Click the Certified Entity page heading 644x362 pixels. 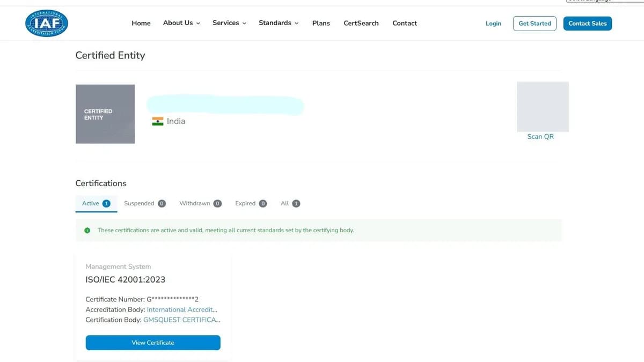(x=110, y=55)
